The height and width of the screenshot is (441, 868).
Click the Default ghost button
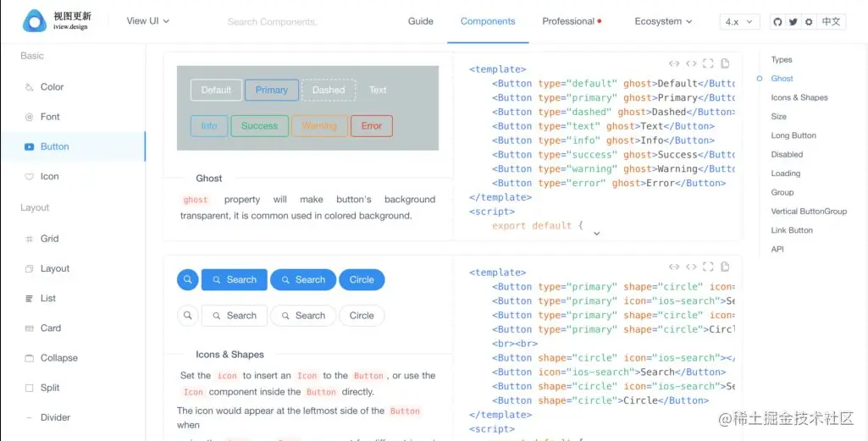(216, 91)
